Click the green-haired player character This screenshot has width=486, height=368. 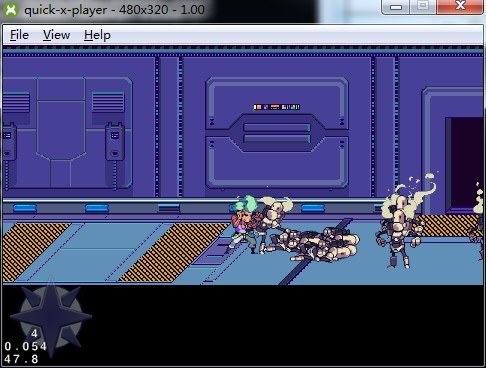(245, 224)
